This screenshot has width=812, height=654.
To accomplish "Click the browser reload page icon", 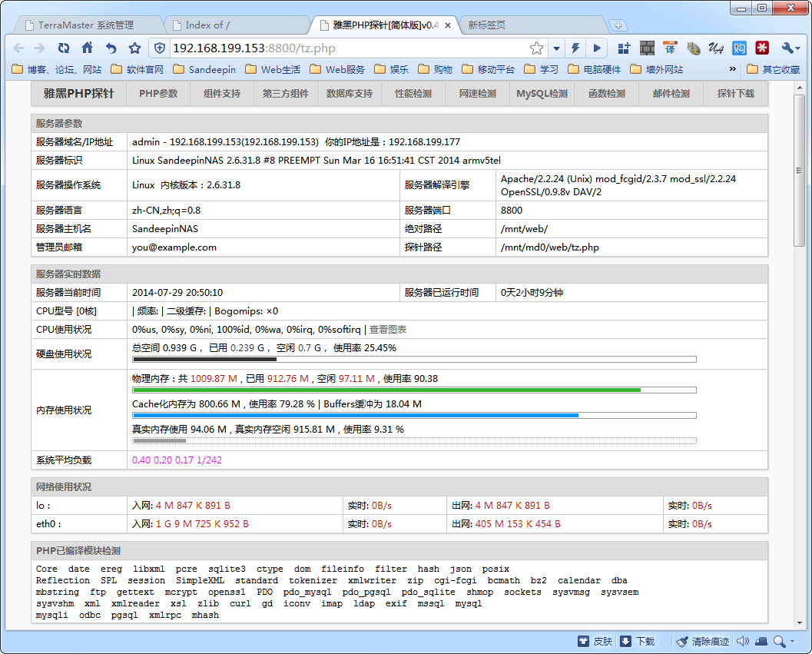I will coord(64,48).
